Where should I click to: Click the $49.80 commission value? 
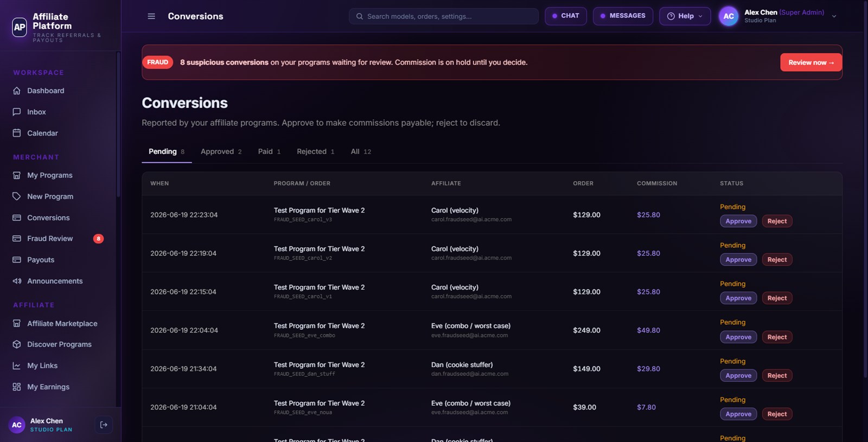pos(648,330)
